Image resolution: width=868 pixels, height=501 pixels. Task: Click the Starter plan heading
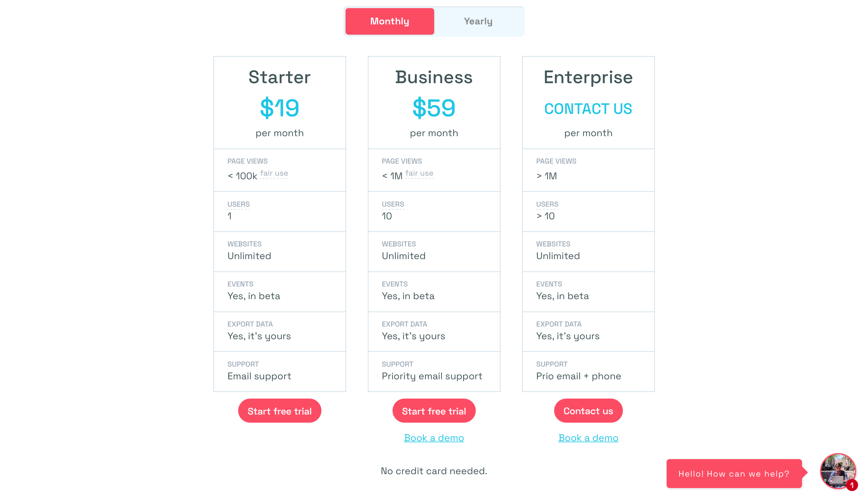tap(279, 77)
